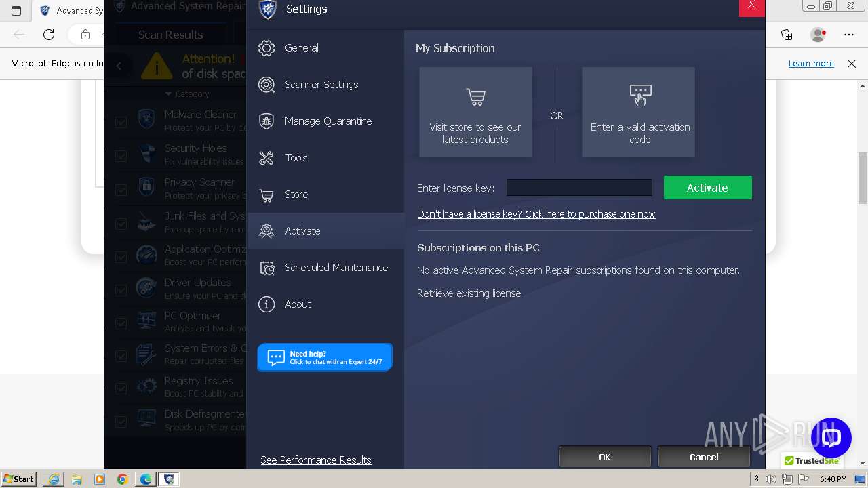
Task: Toggle the Junk Files checkbox
Action: click(x=121, y=224)
